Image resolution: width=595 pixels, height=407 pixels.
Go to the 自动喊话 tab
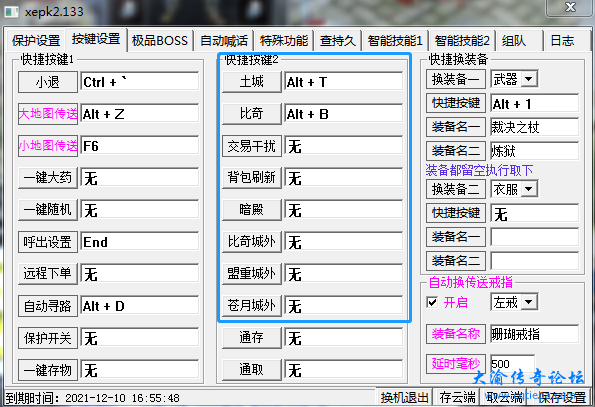[x=224, y=41]
